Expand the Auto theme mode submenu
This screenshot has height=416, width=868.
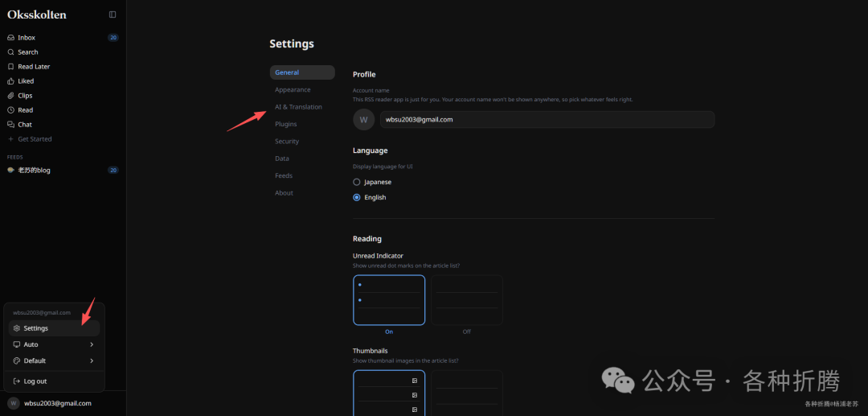pyautogui.click(x=55, y=344)
